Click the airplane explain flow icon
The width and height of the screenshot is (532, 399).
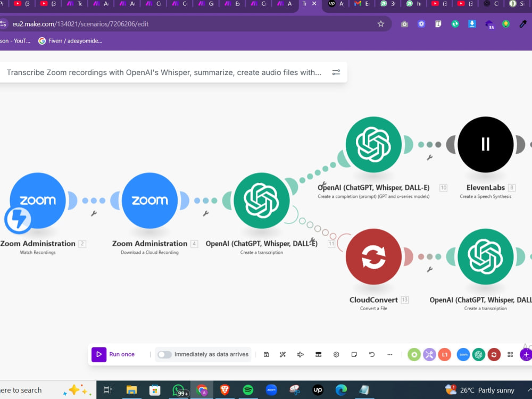300,354
